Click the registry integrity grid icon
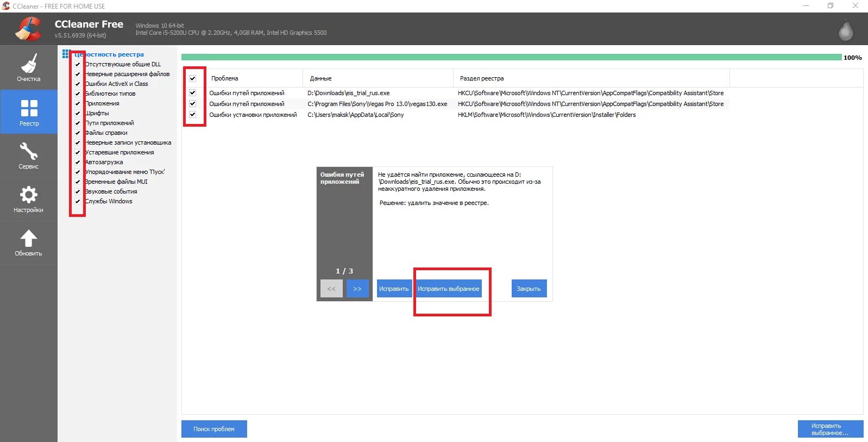The height and width of the screenshot is (442, 868). pos(66,54)
